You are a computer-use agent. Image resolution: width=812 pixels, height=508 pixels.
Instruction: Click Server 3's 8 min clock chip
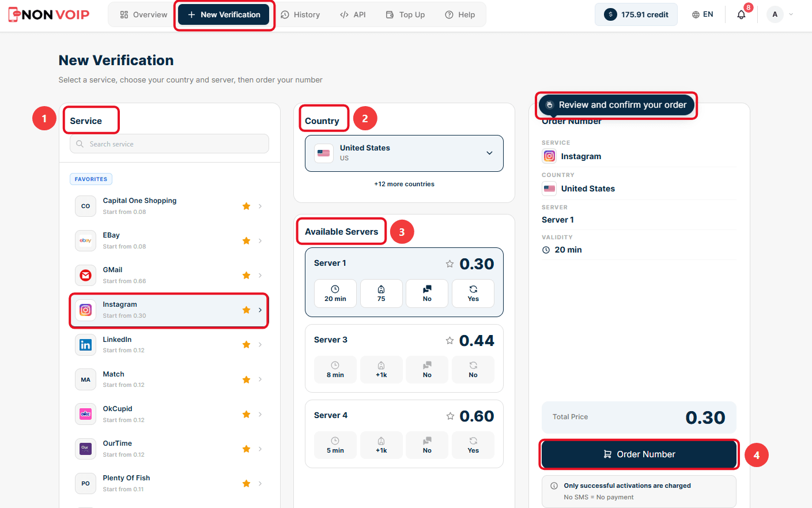coord(335,370)
